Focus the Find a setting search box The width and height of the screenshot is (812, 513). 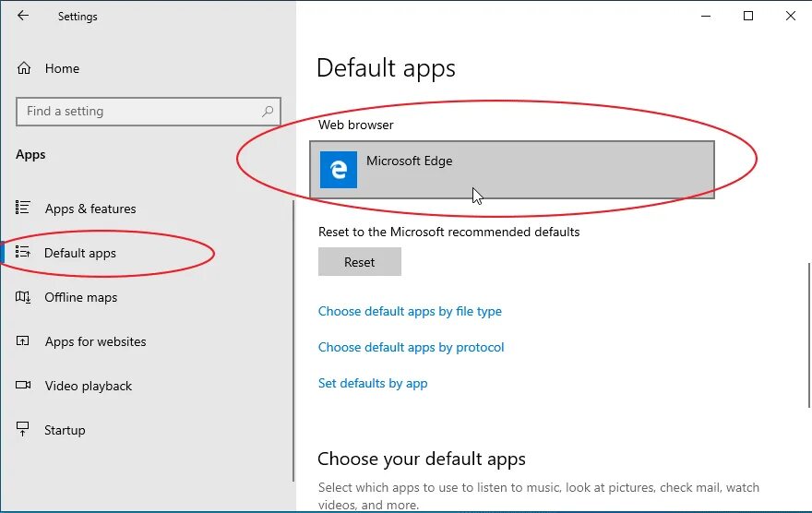tap(138, 112)
